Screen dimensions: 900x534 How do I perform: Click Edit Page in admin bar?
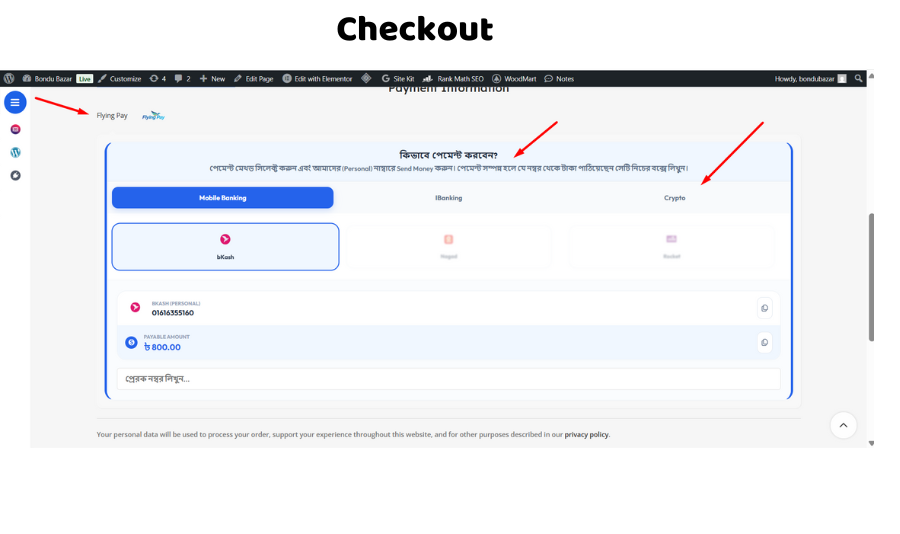254,79
